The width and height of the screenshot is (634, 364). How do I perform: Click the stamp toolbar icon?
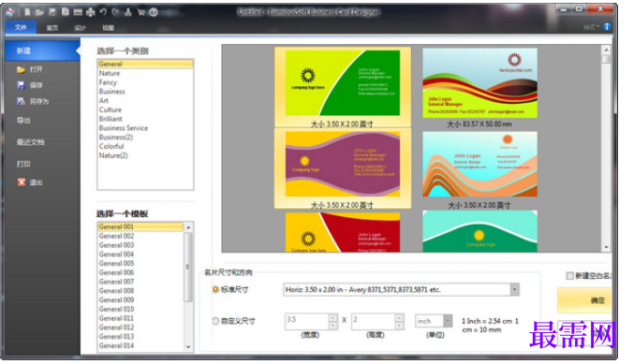[x=128, y=12]
